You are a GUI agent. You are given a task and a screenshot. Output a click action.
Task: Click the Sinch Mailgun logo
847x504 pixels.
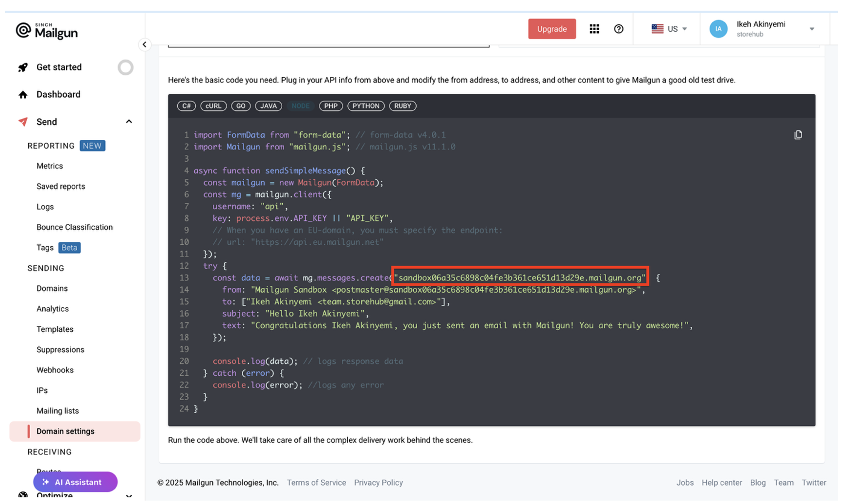(47, 31)
